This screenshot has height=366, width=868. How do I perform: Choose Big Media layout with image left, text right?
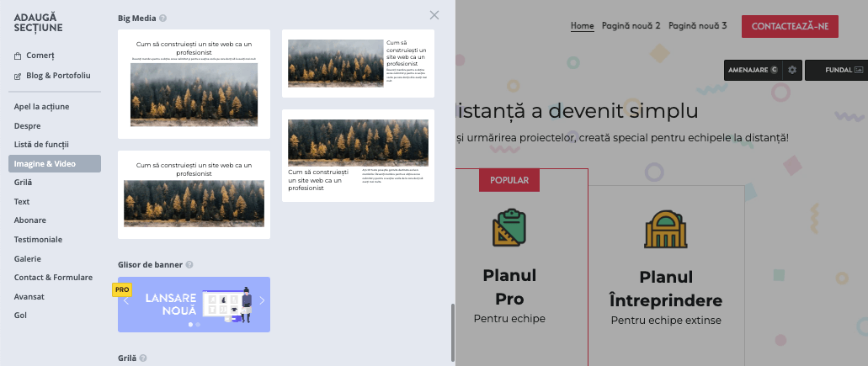coord(358,64)
